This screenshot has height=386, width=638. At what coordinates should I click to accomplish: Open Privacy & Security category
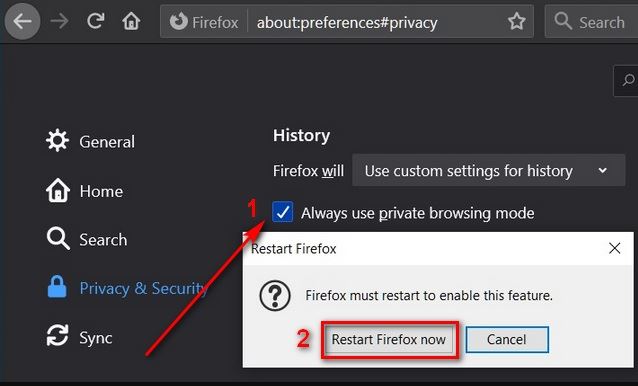point(128,288)
